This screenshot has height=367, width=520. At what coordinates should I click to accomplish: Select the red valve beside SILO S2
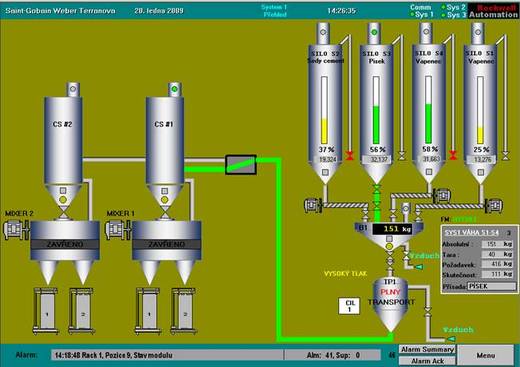pyautogui.click(x=350, y=155)
